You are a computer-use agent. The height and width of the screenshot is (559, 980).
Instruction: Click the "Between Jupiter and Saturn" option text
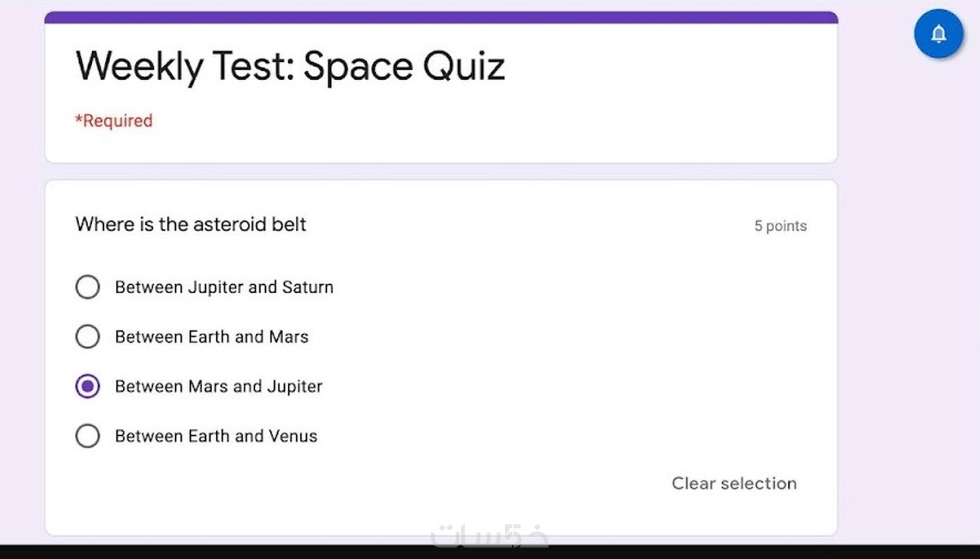point(224,287)
